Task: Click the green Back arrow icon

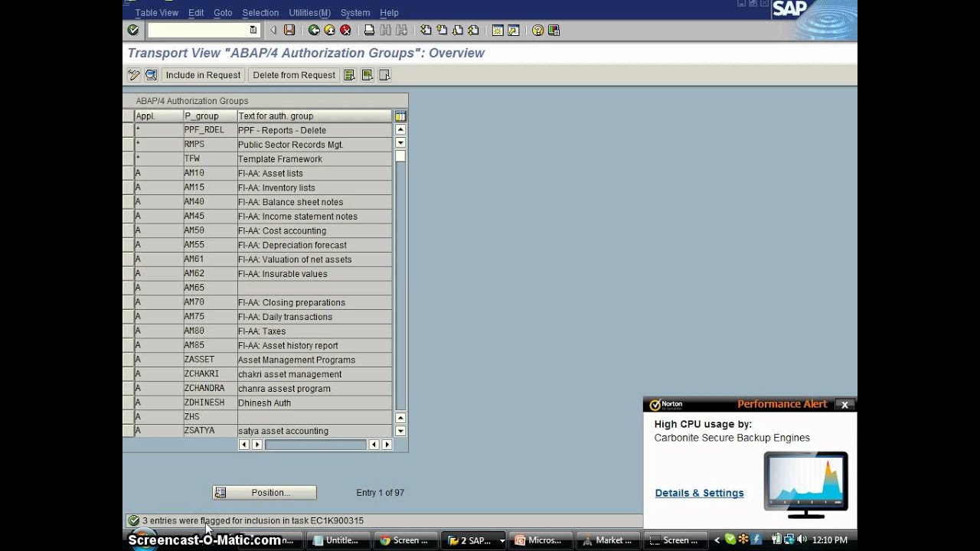Action: point(314,30)
